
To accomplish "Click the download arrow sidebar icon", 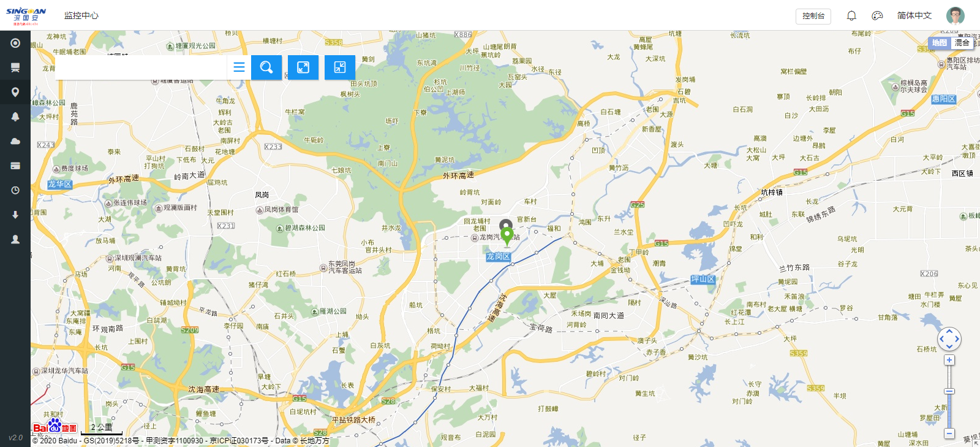I will 15,215.
